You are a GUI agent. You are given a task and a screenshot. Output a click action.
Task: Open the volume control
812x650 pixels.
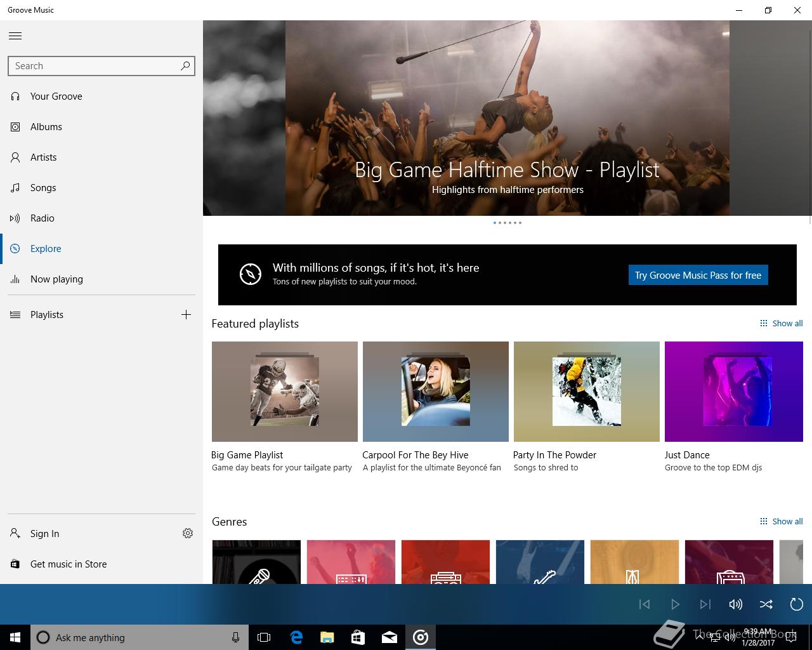736,604
